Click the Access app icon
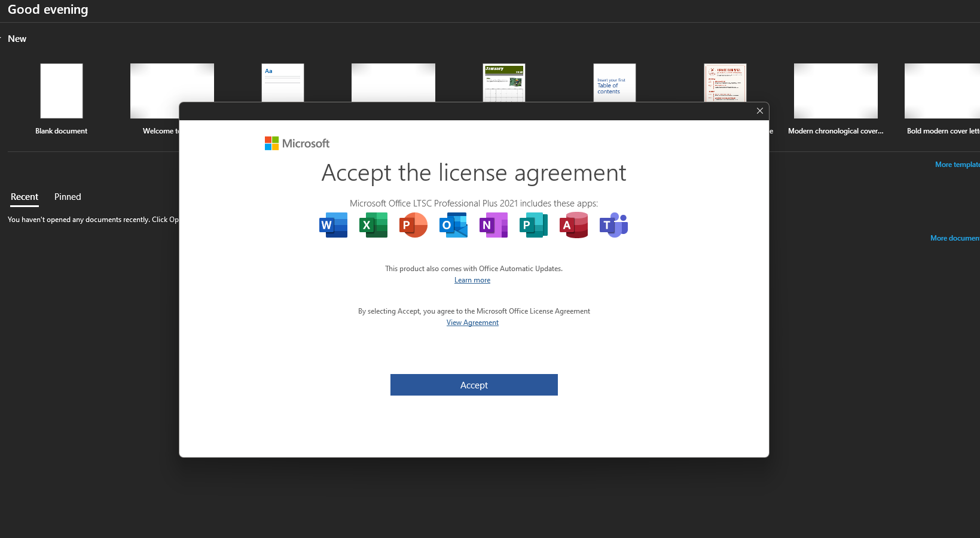This screenshot has height=538, width=980. [x=573, y=225]
